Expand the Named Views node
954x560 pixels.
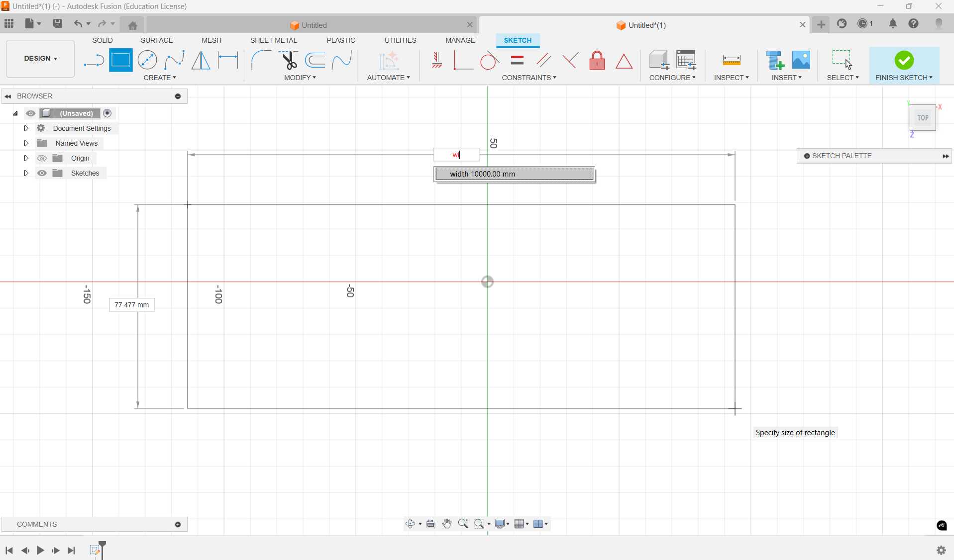click(x=26, y=143)
